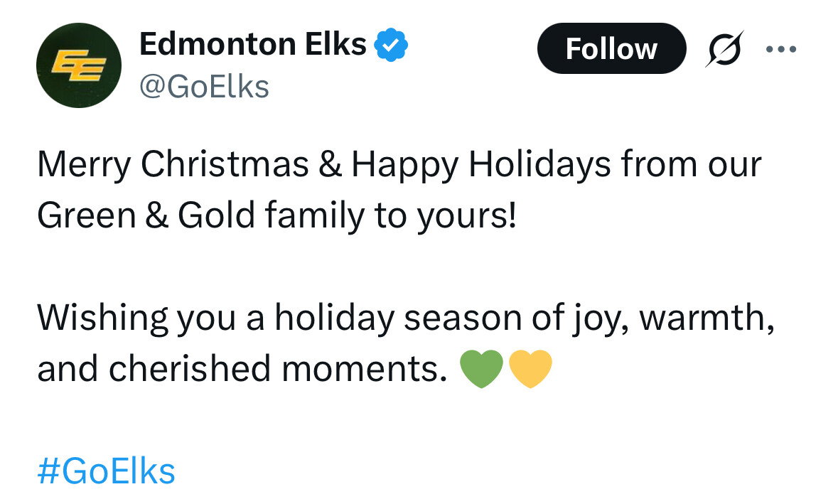Click the Edmonton Elks display name
The width and height of the screenshot is (838, 504).
click(x=253, y=45)
